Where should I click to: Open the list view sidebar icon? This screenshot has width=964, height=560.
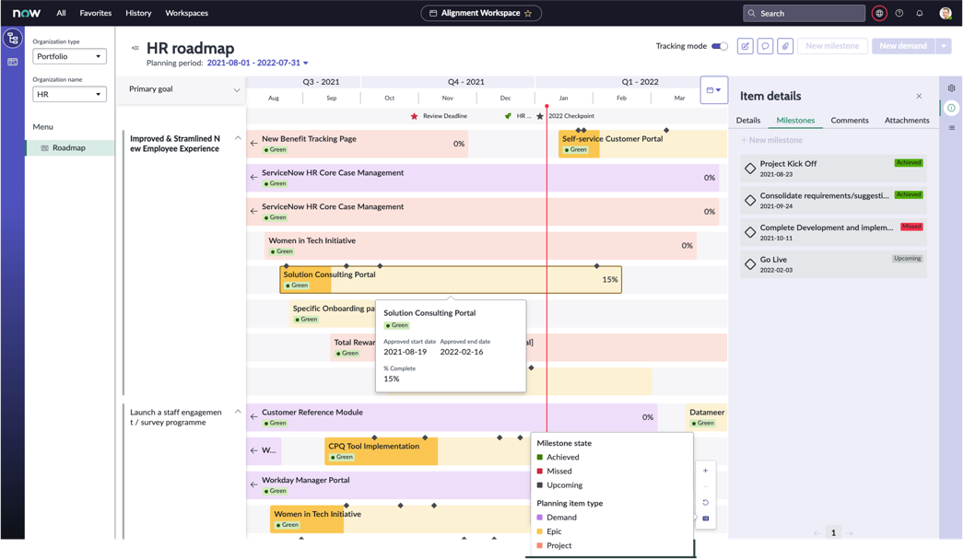[x=12, y=62]
